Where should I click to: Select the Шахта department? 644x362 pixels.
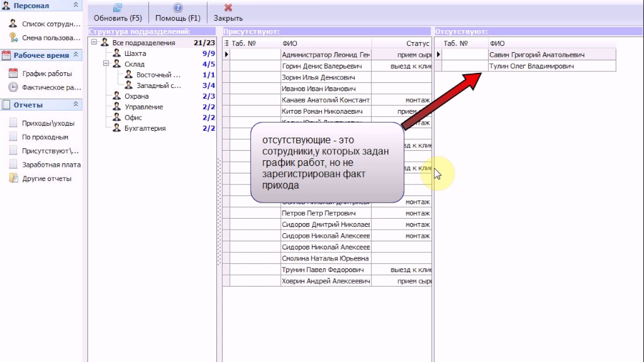coord(135,53)
